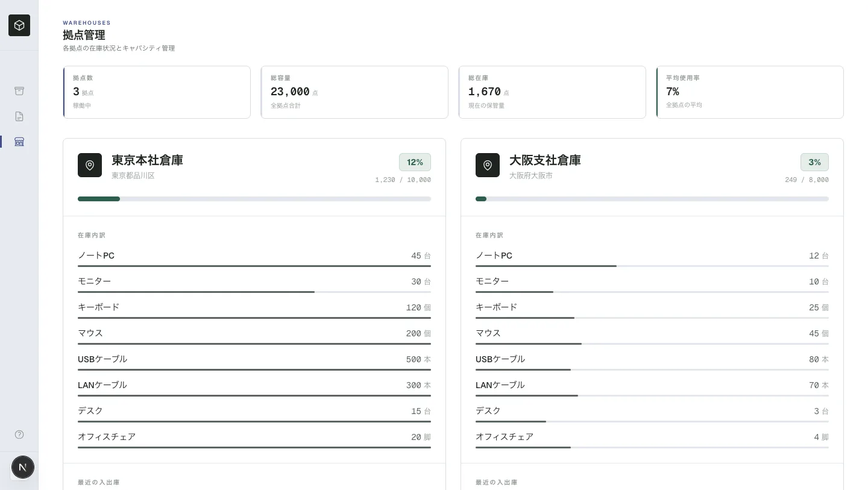Click the 最近の入出庫 label in 大阪支社倉庫
The image size is (868, 490).
point(497,482)
